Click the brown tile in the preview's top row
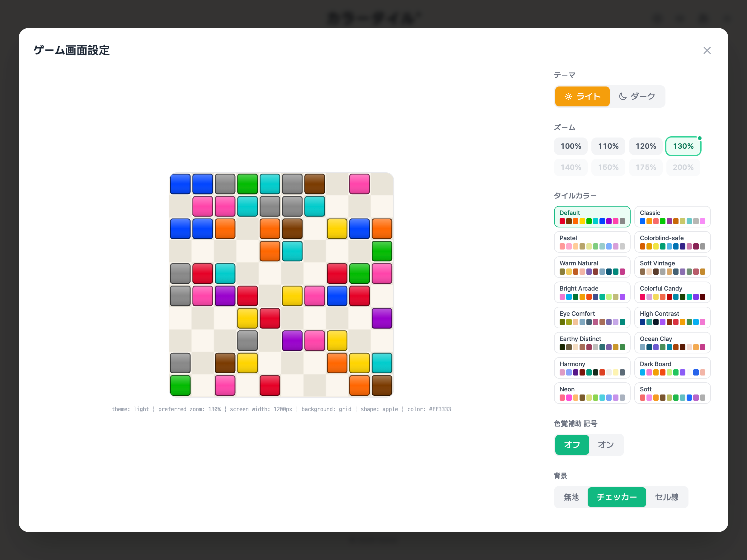Screen dimensions: 747x560 (x=314, y=184)
